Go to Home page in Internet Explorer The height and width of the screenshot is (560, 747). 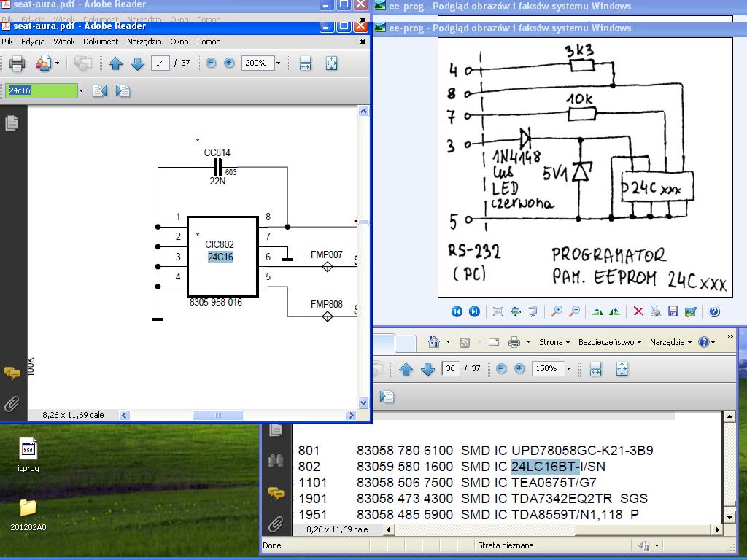433,342
